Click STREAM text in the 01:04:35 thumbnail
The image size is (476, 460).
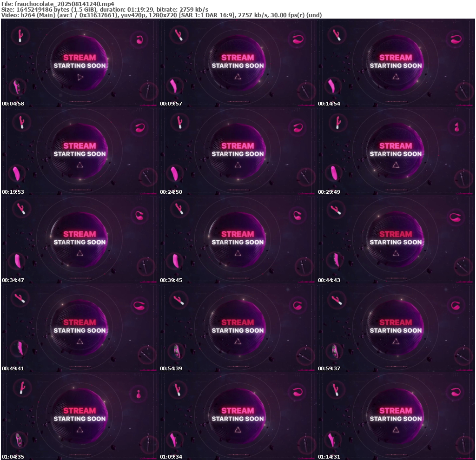click(79, 411)
